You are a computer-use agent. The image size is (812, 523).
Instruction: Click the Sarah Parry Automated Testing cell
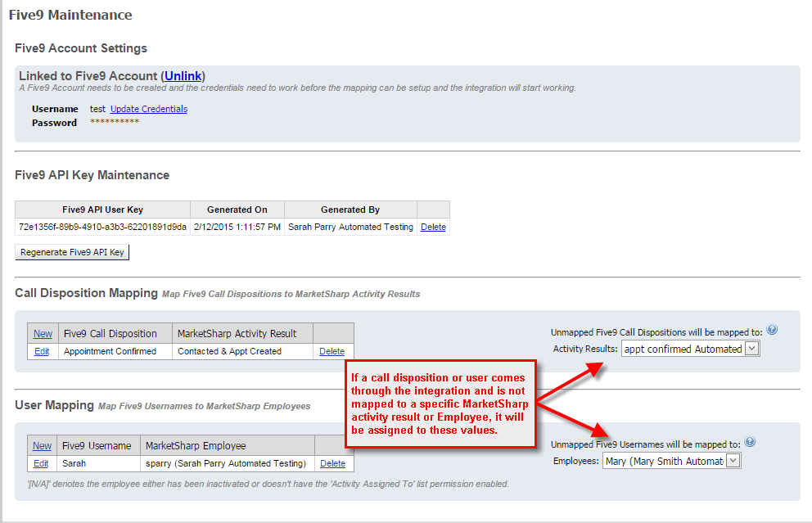point(350,227)
